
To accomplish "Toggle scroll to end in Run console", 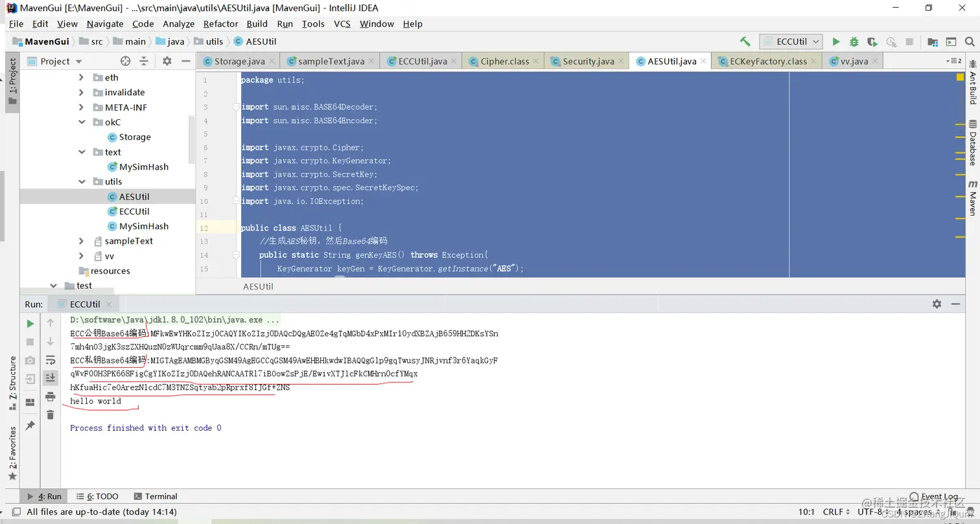I will [51, 378].
